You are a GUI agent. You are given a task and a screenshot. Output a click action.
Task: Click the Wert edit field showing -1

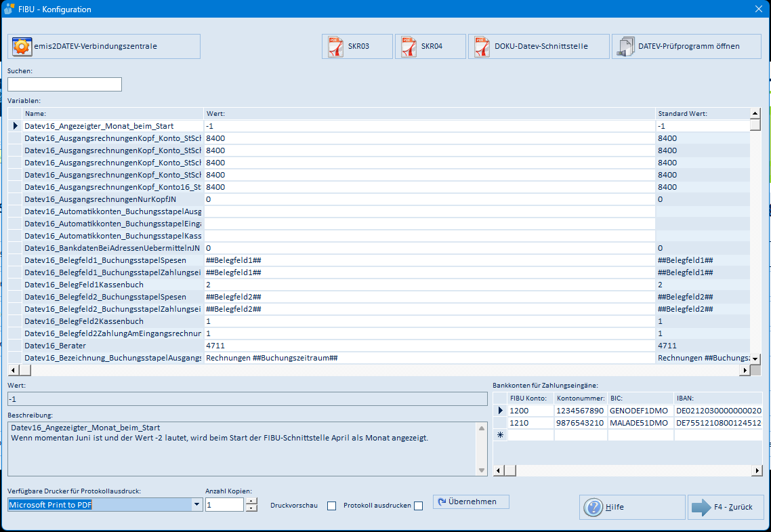[x=247, y=398]
